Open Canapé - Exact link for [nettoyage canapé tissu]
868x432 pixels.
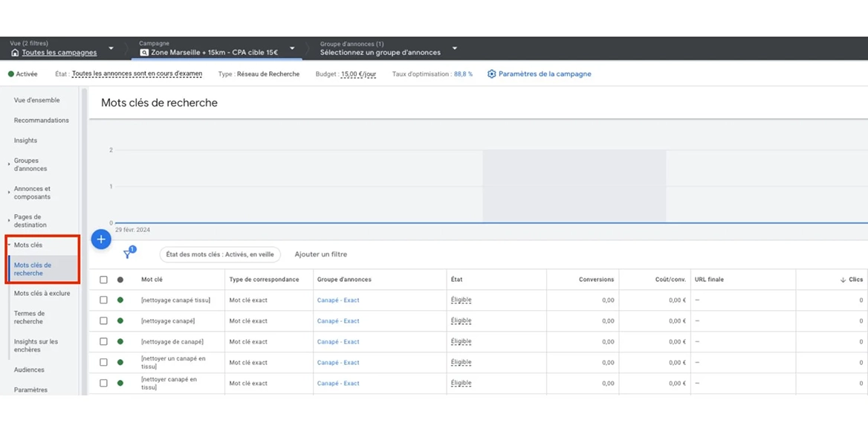(338, 300)
